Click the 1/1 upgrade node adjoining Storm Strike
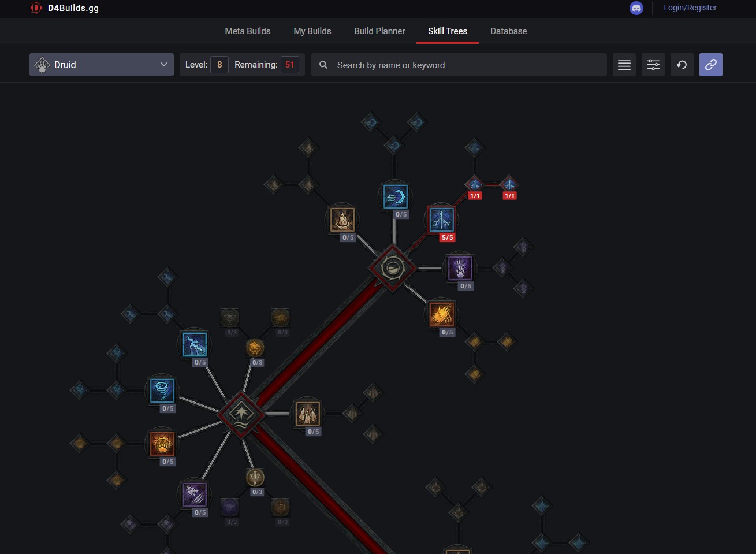The image size is (756, 554). [x=474, y=185]
